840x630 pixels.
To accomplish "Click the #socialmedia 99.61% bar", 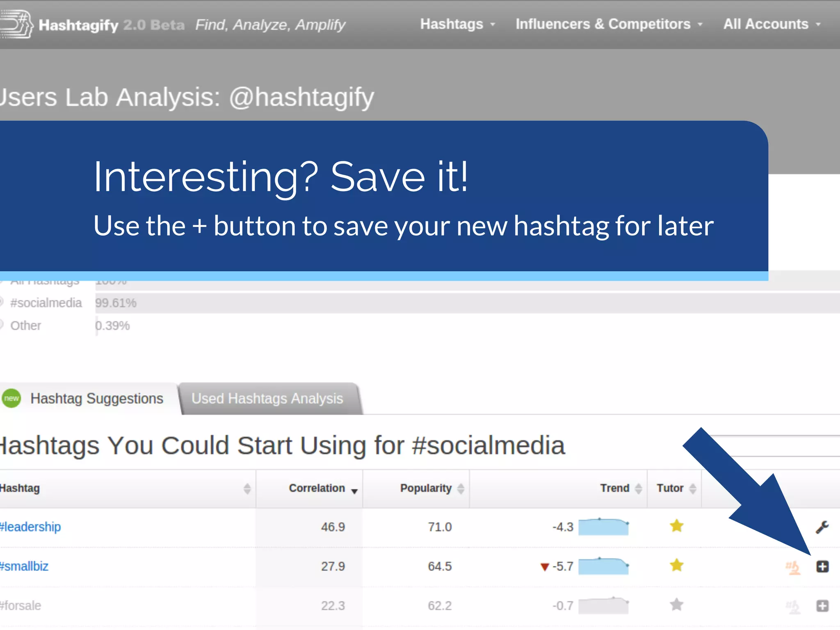I will (x=468, y=303).
